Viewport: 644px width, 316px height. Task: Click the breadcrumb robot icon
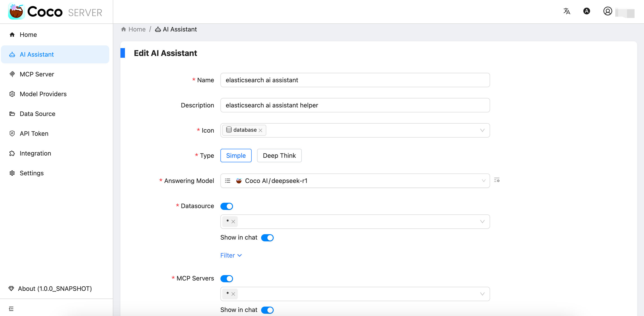(x=158, y=29)
